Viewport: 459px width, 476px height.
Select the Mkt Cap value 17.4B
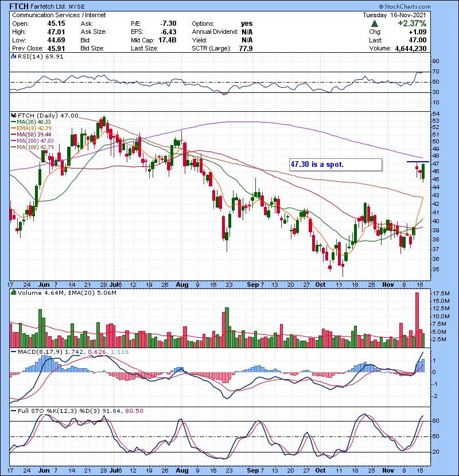(x=168, y=40)
